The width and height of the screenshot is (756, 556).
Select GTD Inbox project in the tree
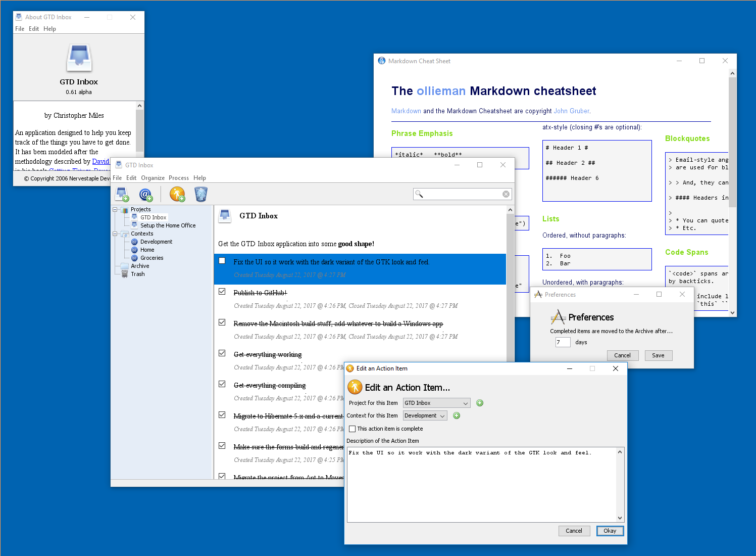click(153, 217)
